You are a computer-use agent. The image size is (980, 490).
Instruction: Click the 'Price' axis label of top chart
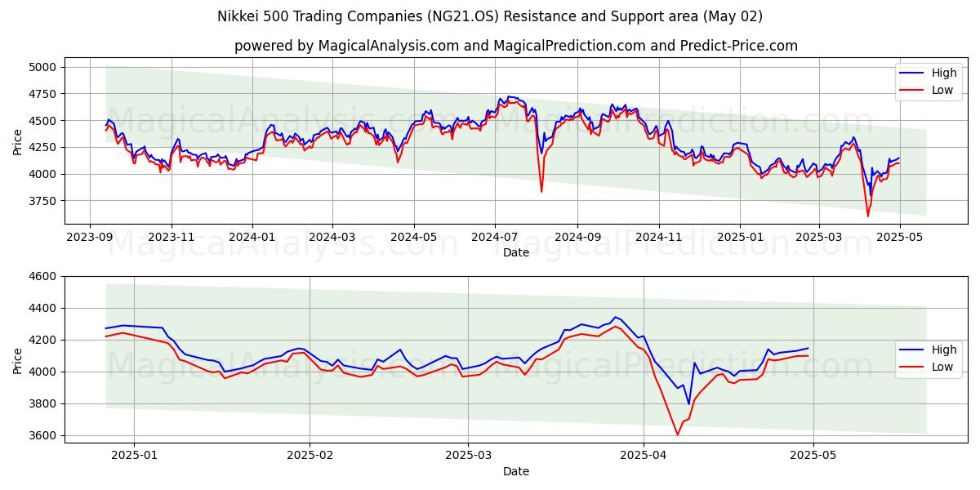pos(18,141)
